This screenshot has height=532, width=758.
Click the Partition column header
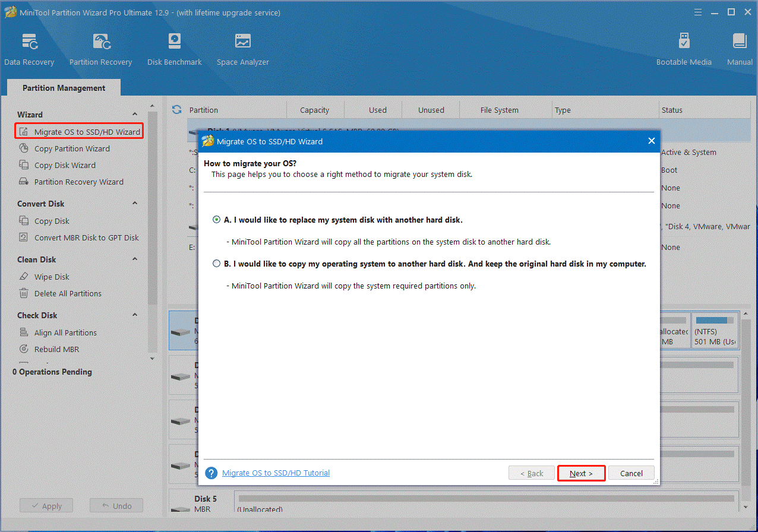click(236, 110)
